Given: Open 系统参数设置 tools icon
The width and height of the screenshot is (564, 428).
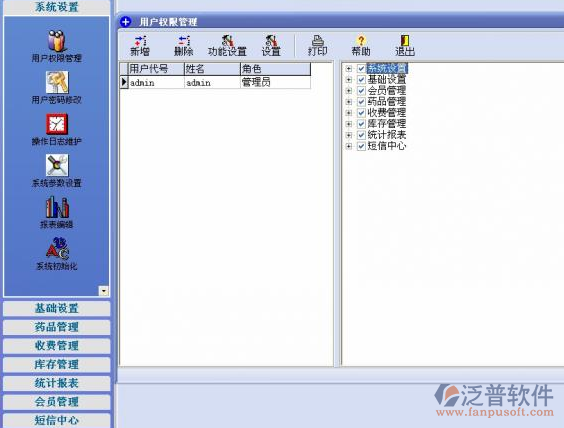Looking at the screenshot, I should click(x=57, y=165).
